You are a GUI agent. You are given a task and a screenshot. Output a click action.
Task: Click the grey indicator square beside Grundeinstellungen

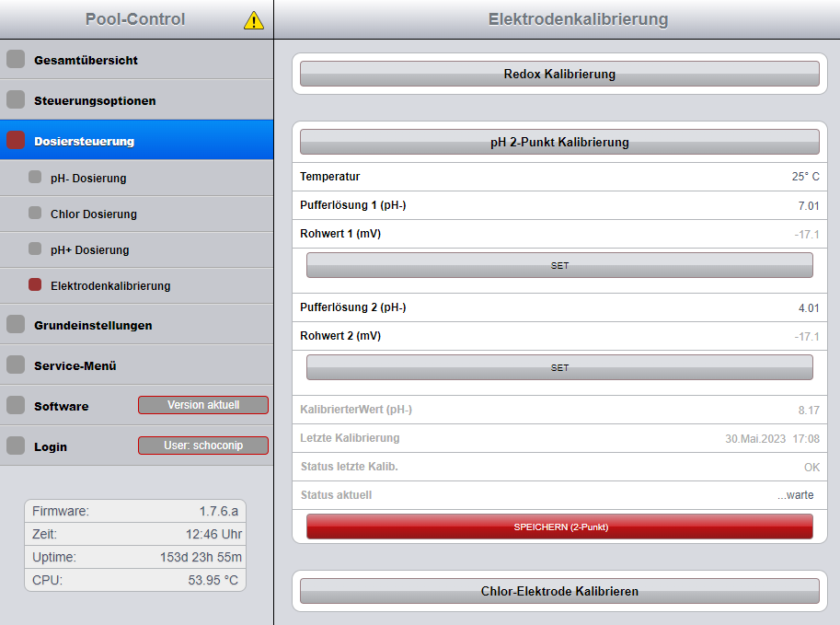click(x=16, y=324)
